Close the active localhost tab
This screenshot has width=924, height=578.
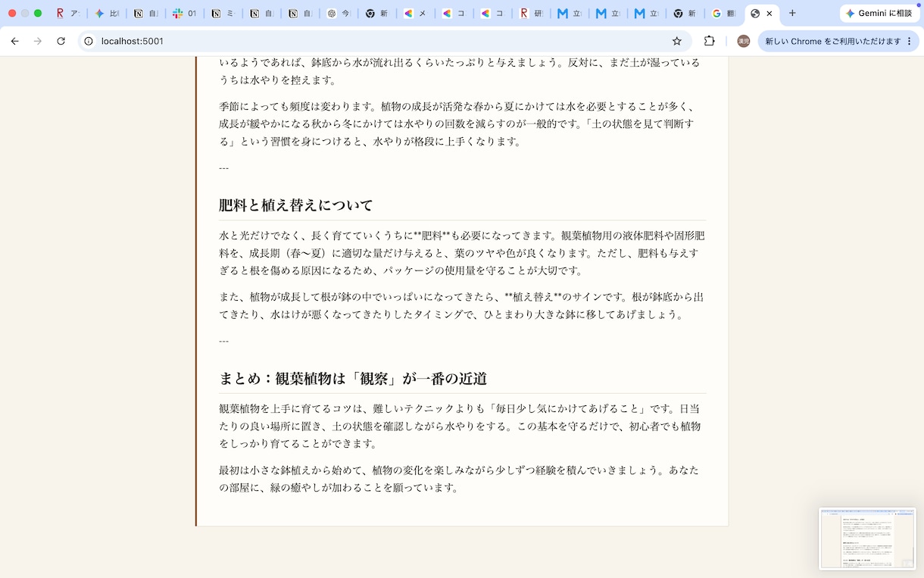[770, 14]
